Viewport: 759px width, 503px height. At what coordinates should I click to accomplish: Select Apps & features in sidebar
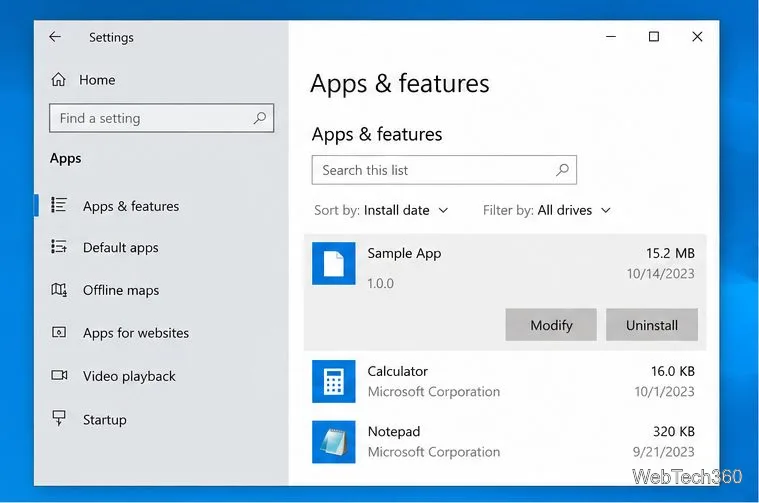[x=131, y=206]
